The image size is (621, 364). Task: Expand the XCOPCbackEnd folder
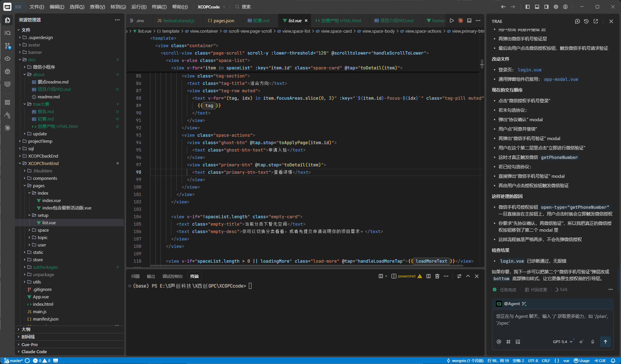(x=43, y=156)
